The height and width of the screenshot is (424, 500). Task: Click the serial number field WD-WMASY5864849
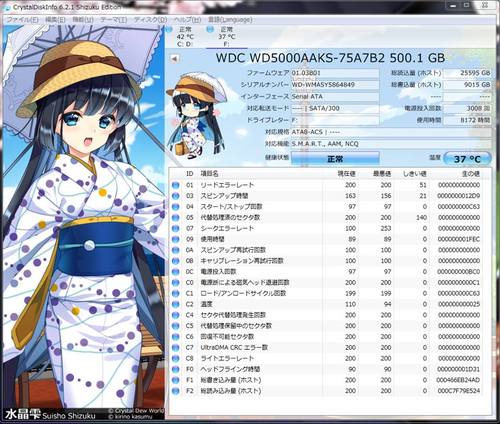335,85
